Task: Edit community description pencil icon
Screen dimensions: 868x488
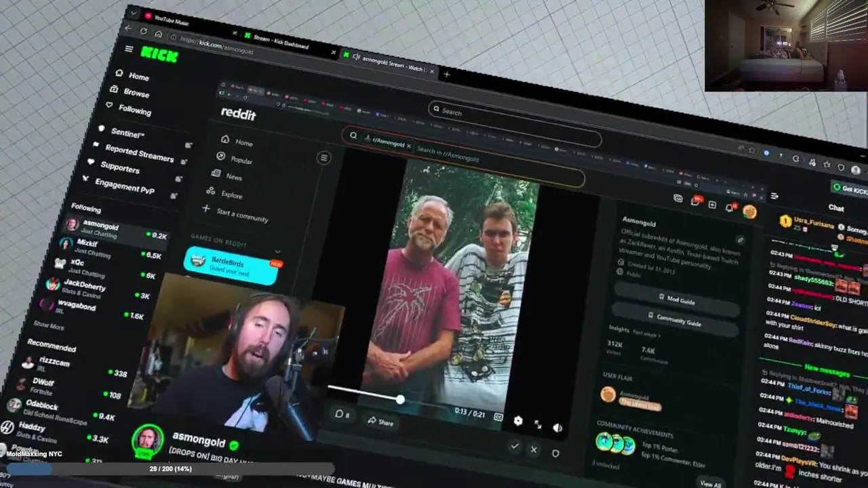Action: click(740, 240)
